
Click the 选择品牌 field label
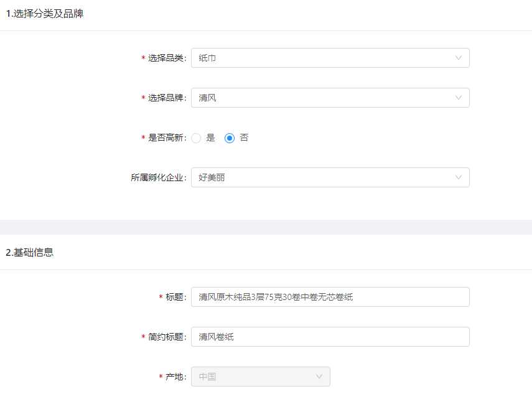click(x=166, y=98)
